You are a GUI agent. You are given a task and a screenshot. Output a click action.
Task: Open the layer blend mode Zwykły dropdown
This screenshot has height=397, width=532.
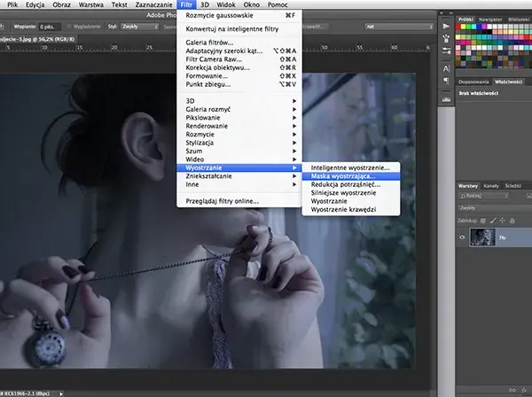click(x=496, y=208)
